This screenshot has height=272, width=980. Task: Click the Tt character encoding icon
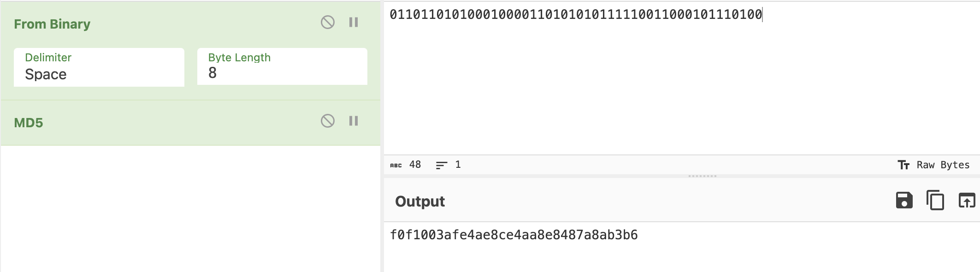903,165
